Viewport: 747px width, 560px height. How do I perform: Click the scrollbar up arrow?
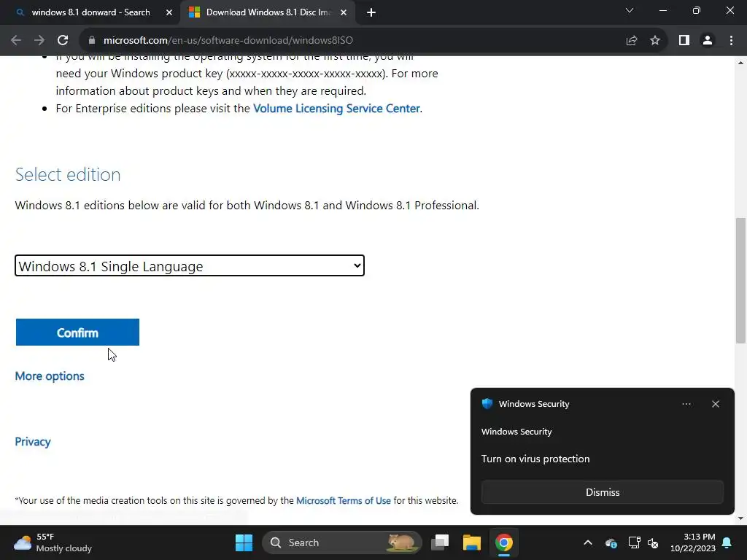point(740,63)
